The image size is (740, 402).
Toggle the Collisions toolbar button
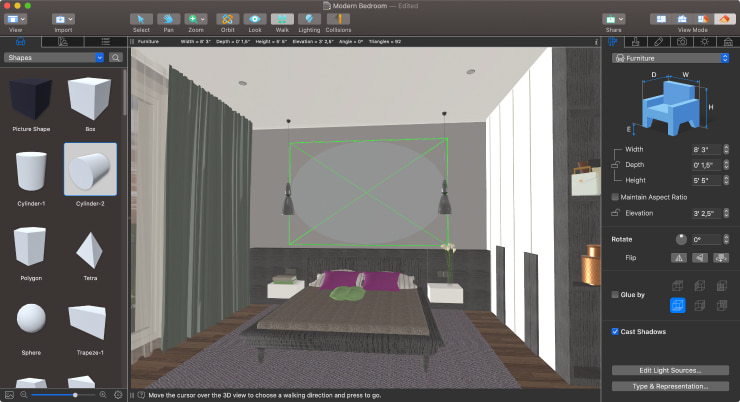click(338, 19)
